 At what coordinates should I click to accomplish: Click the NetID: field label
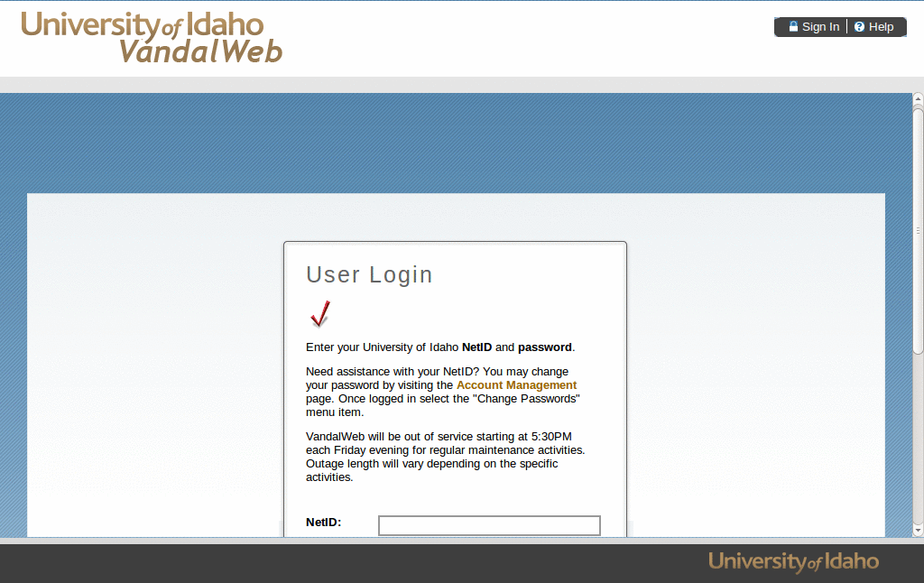(324, 523)
